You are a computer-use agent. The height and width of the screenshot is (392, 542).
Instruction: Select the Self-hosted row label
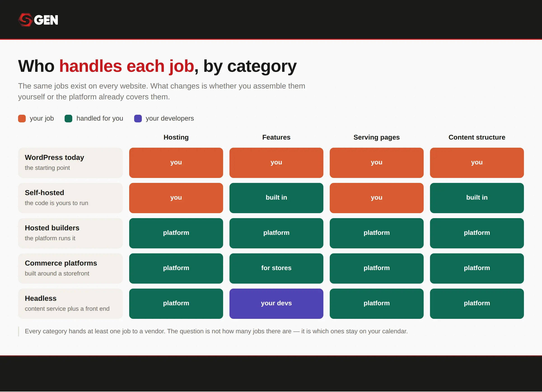click(70, 198)
